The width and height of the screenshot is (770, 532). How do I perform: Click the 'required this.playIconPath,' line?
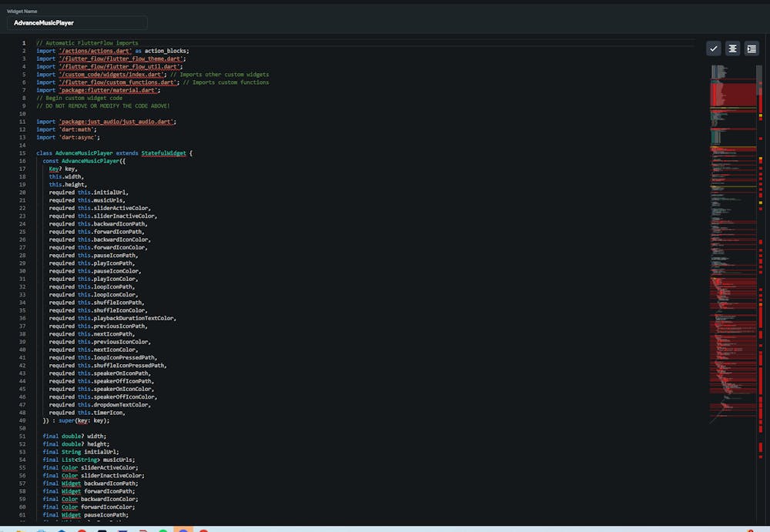[92, 263]
